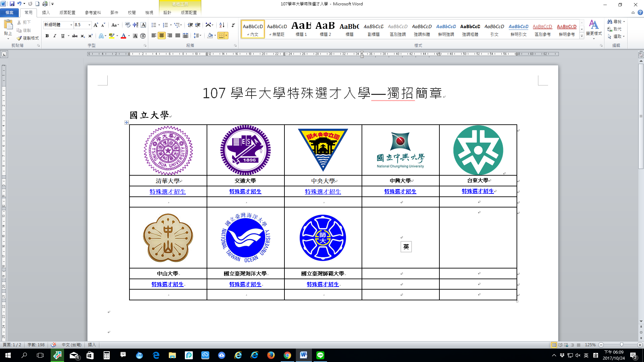Click the Sort A-Z icon
The width and height of the screenshot is (644, 362).
coord(222,25)
